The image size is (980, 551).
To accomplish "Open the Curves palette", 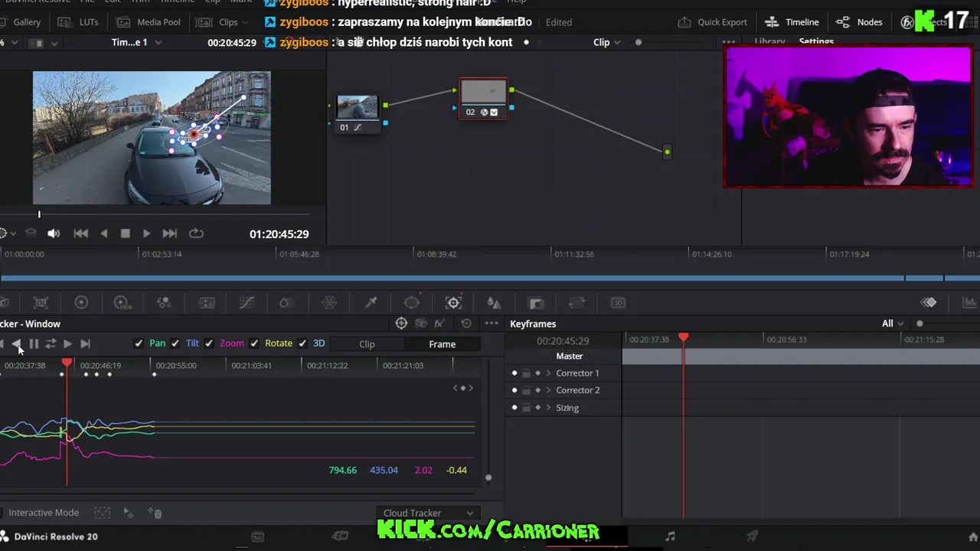I will 247,303.
